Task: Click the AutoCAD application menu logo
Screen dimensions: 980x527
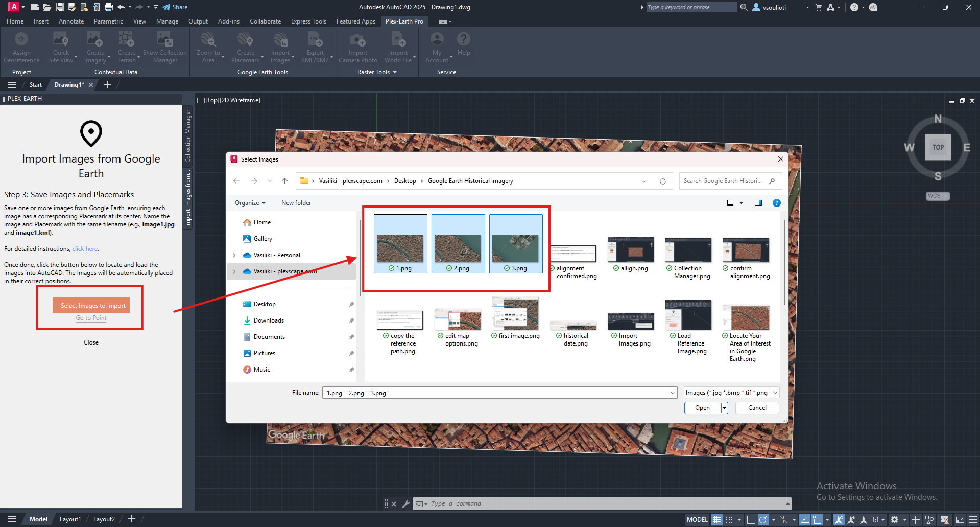Action: click(x=14, y=7)
